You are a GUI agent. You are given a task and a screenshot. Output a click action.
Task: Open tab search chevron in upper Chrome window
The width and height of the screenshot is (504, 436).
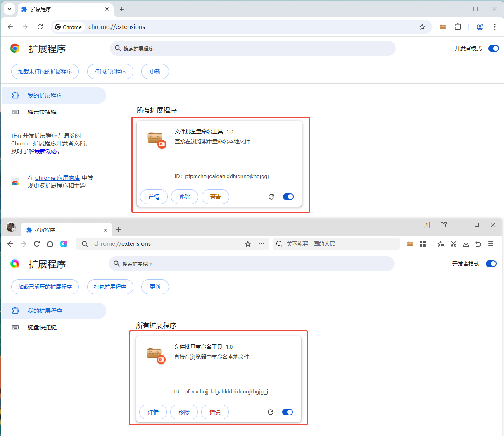(x=9, y=9)
